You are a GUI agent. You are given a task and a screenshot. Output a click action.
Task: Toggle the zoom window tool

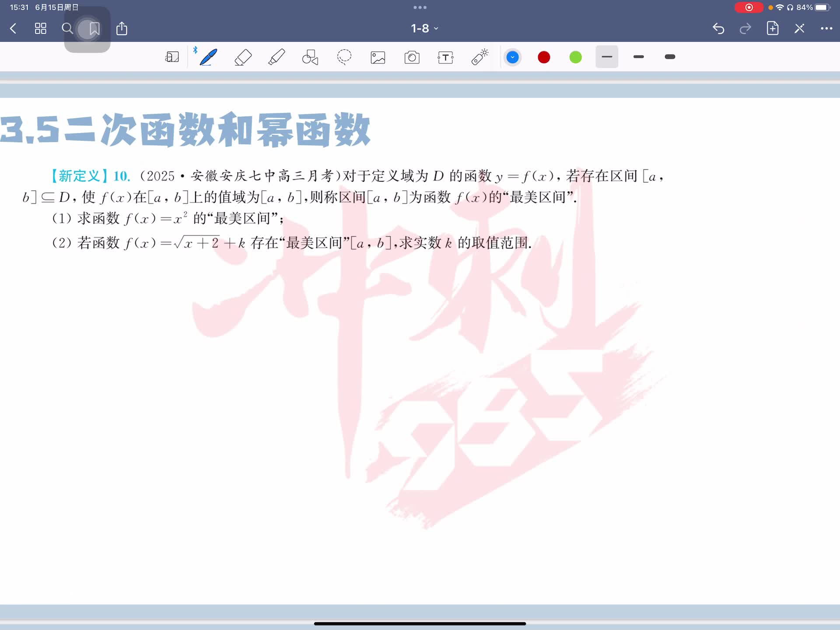(x=172, y=57)
